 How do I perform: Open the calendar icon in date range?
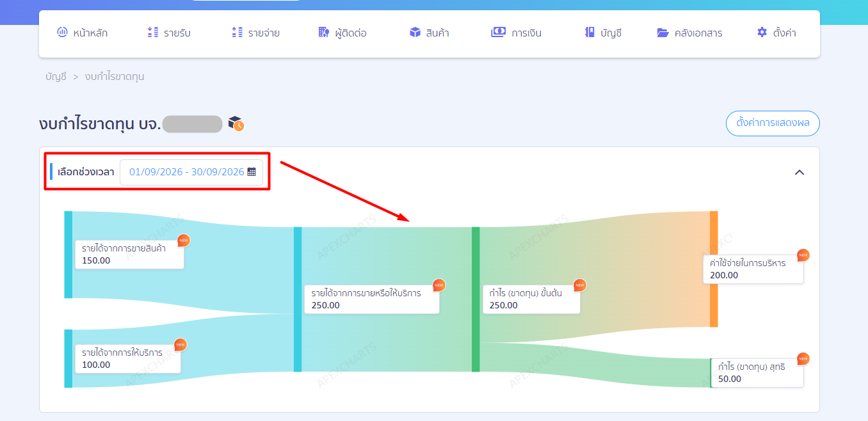tap(252, 171)
